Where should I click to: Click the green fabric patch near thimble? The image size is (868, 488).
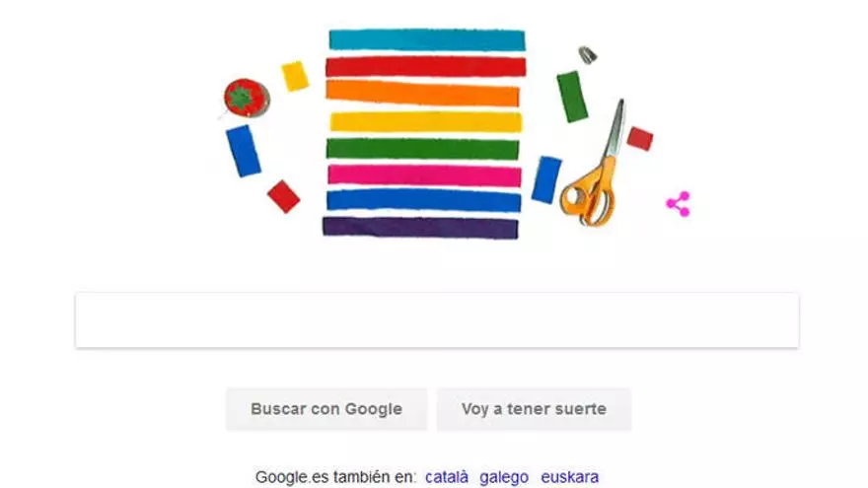572,97
